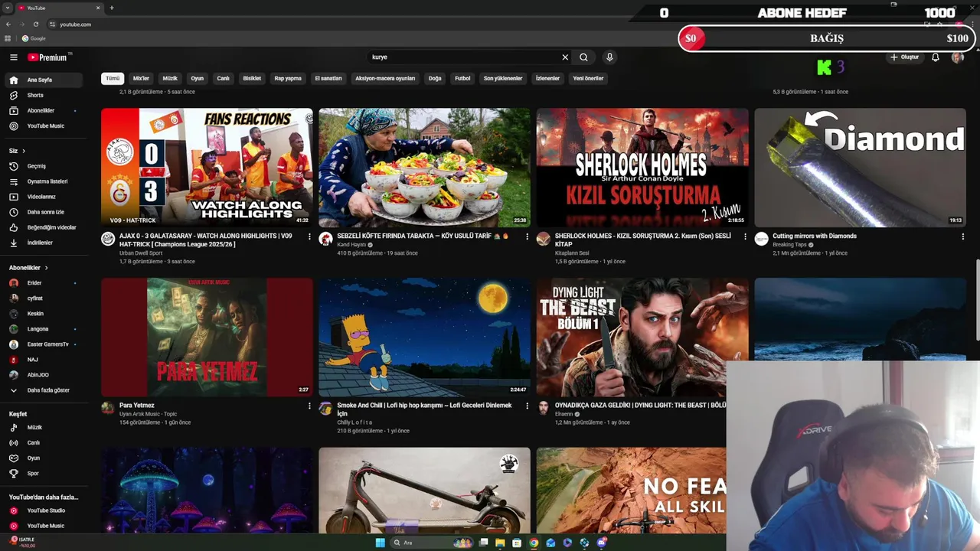The image size is (980, 551).
Task: Expand the Siz section
Action: point(17,151)
